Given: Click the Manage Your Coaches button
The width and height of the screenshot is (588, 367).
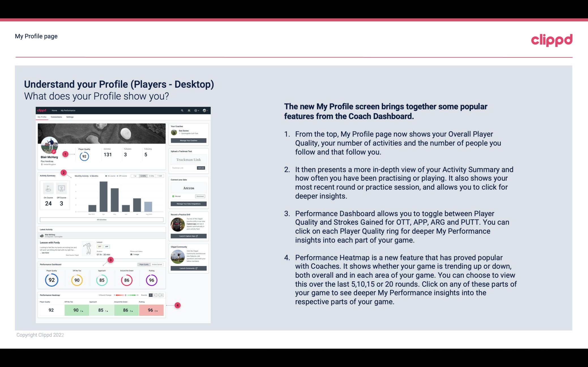Looking at the screenshot, I should pyautogui.click(x=189, y=140).
